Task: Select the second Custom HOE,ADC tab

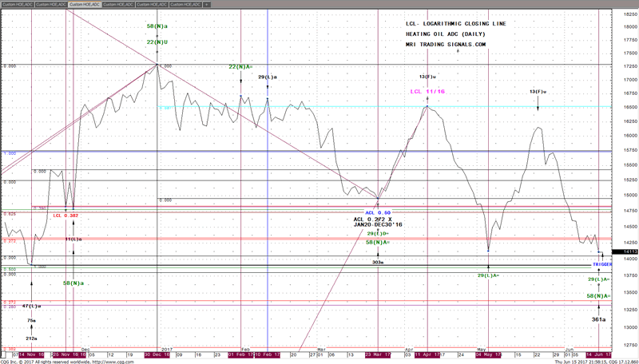Action: click(x=51, y=4)
